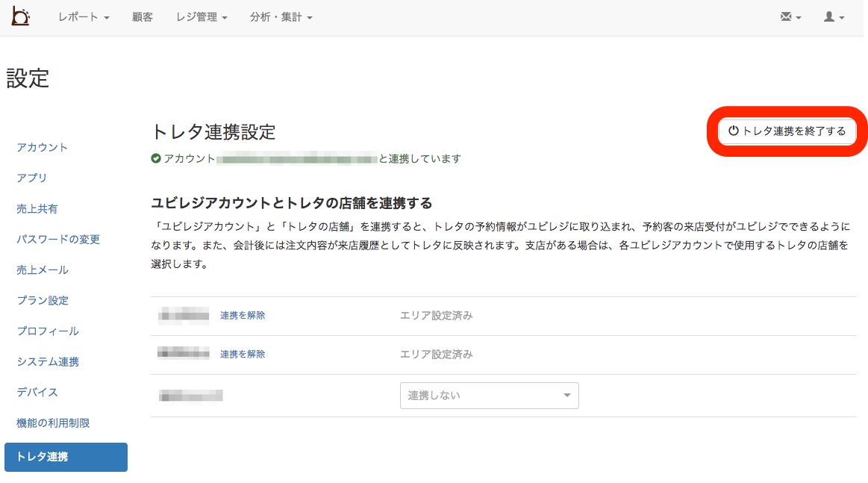Click first row's エリア設定済み status text
The height and width of the screenshot is (483, 868).
tap(436, 315)
